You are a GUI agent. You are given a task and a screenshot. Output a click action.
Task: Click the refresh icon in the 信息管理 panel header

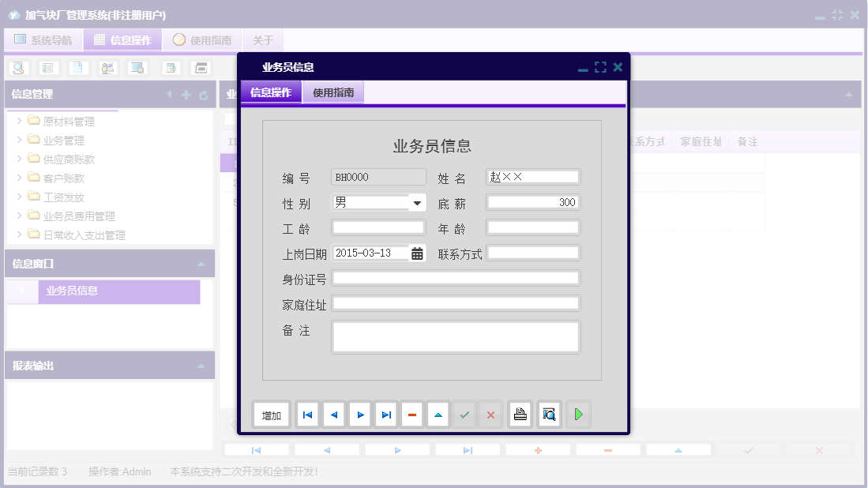click(204, 94)
